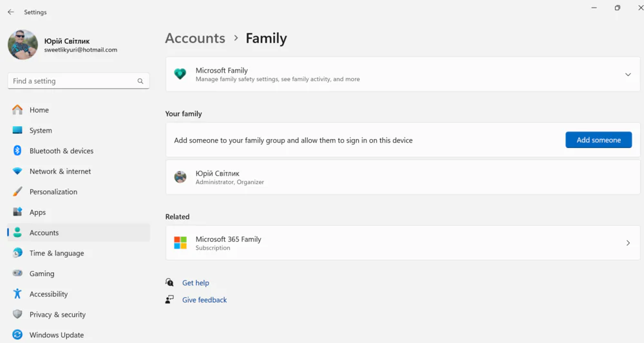Open the Home icon in the sidebar

17,109
